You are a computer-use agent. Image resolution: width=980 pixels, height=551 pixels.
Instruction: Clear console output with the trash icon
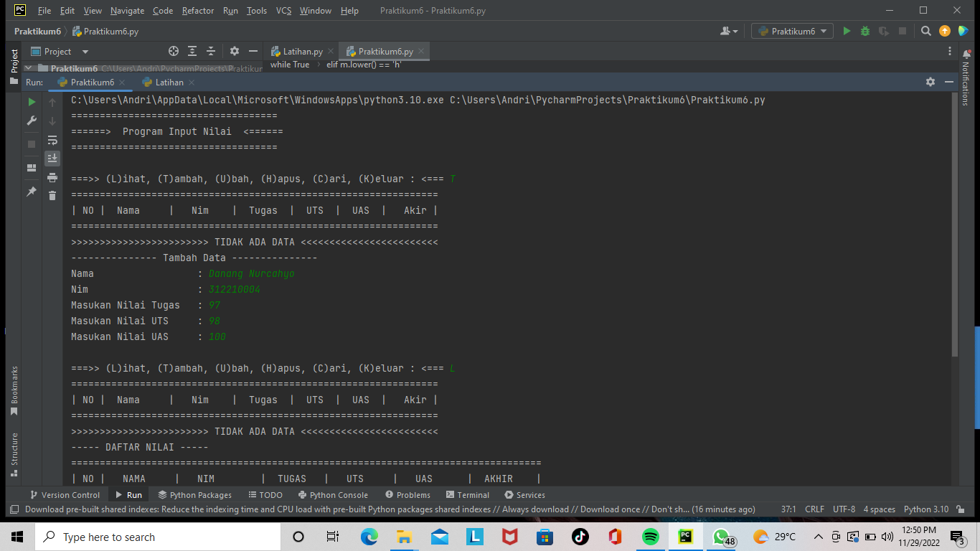click(x=52, y=194)
